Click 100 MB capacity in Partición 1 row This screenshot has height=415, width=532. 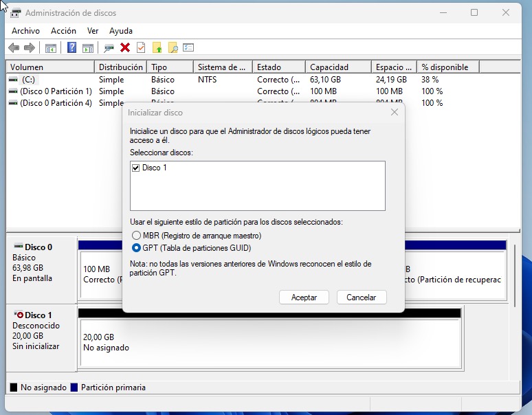pyautogui.click(x=323, y=91)
